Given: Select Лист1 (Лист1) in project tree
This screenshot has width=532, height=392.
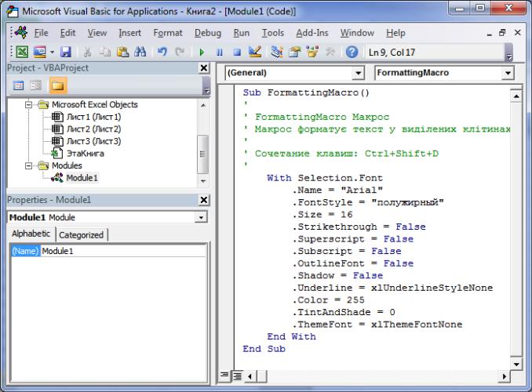Looking at the screenshot, I should pos(93,117).
